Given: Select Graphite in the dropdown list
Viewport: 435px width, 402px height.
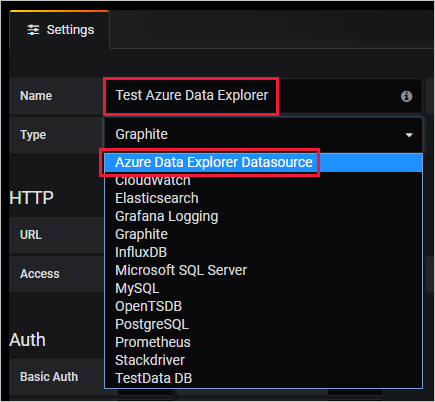Looking at the screenshot, I should pyautogui.click(x=263, y=234).
